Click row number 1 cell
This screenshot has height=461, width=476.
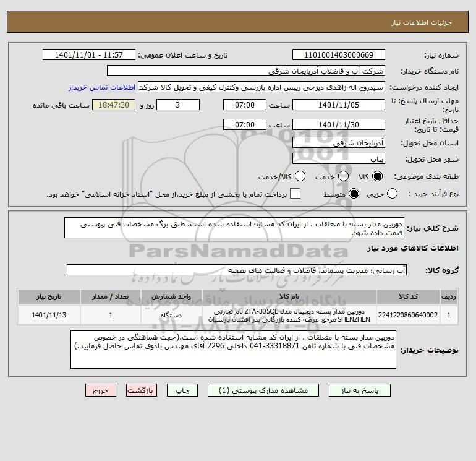(449, 315)
